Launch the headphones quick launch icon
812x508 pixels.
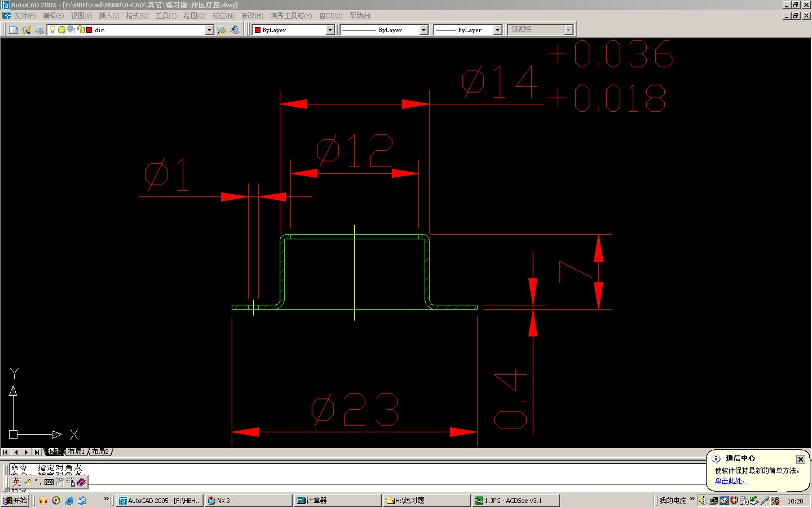(43, 501)
